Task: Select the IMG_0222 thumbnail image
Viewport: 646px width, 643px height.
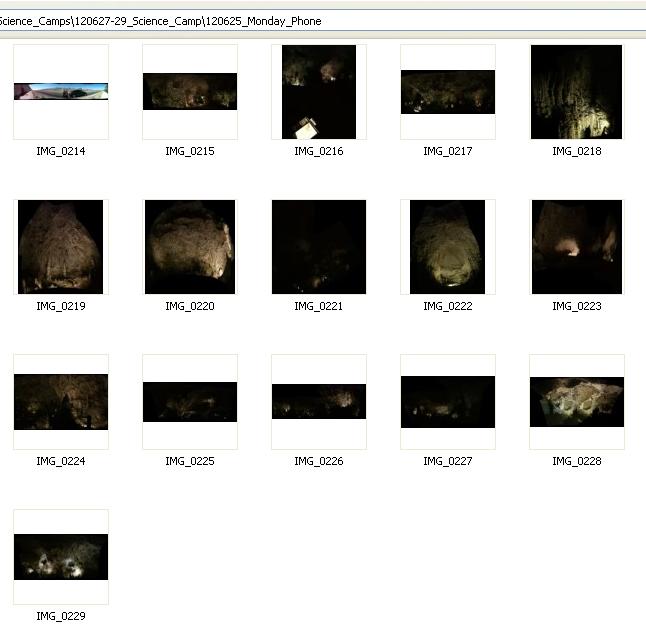Action: (x=447, y=247)
